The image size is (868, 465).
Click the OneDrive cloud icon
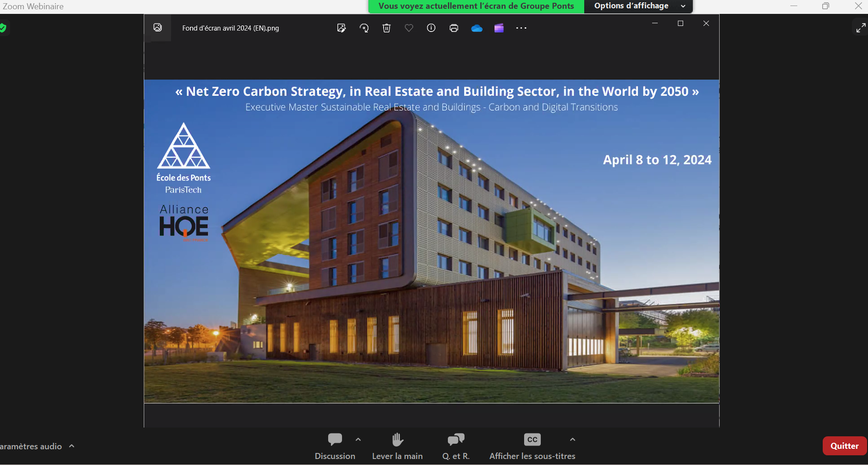477,28
